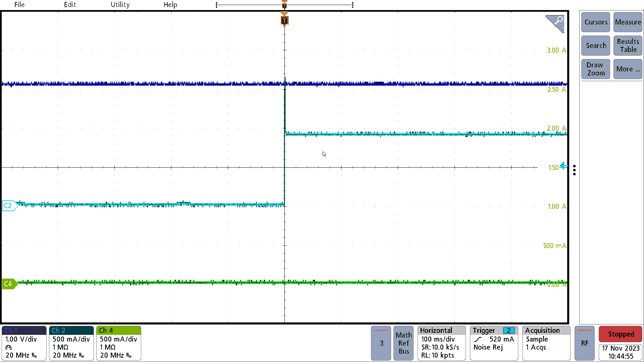Open the Utility menu
This screenshot has height=362, width=644.
coord(120,5)
